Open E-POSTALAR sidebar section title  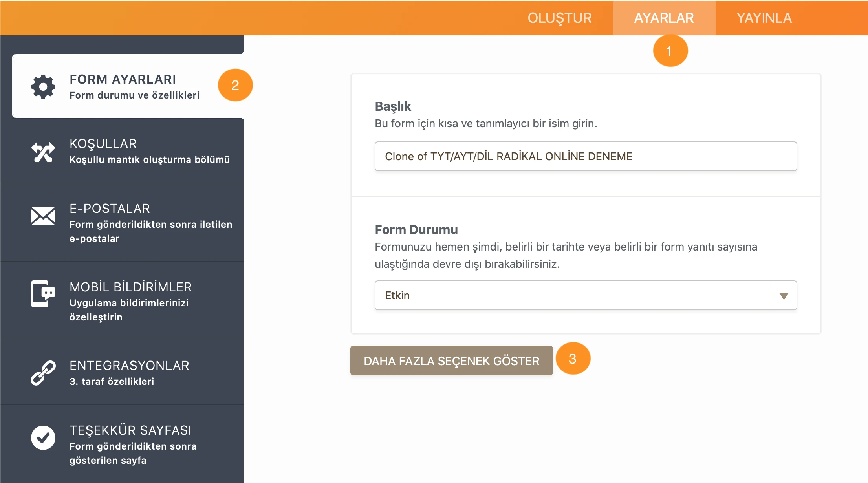pyautogui.click(x=110, y=209)
